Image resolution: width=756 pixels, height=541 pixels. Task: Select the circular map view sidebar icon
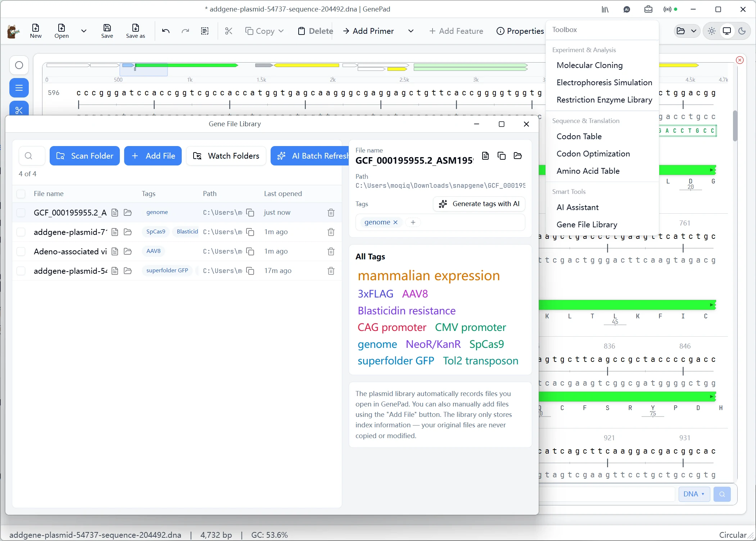click(x=19, y=65)
